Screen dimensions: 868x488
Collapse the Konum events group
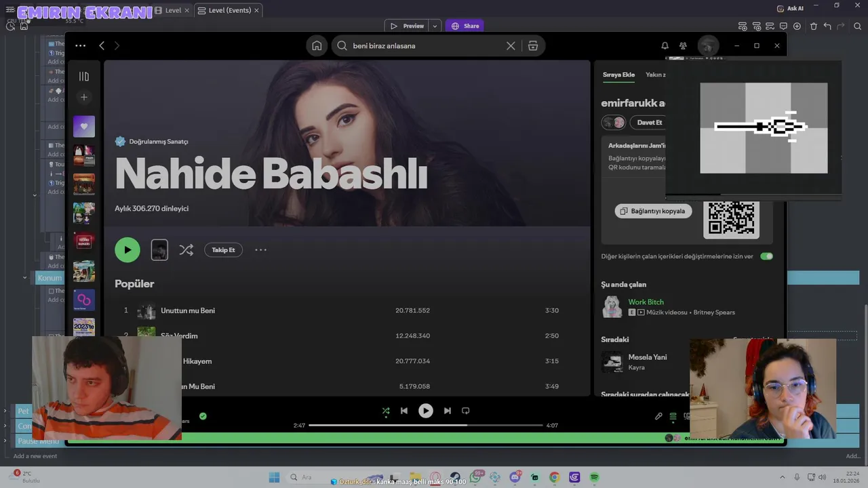point(25,277)
